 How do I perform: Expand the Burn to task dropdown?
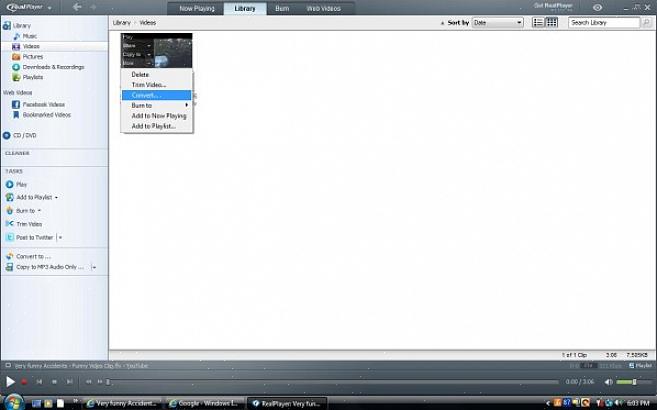[x=39, y=211]
